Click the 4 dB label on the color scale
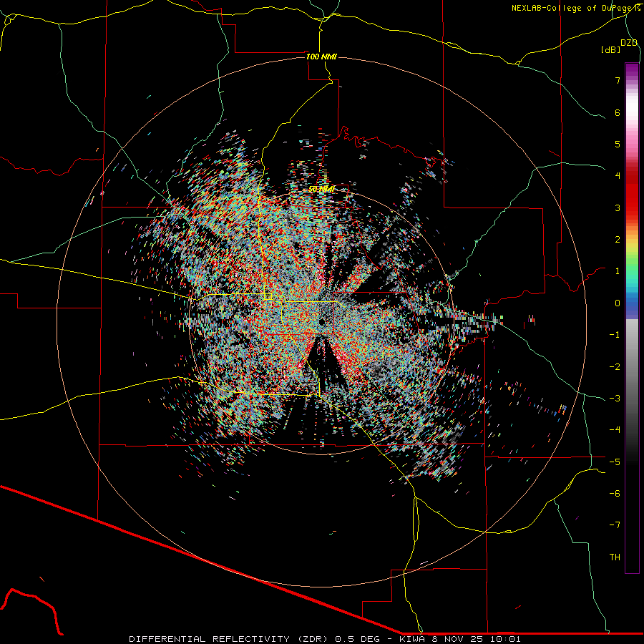This screenshot has width=644, height=644. 618,176
